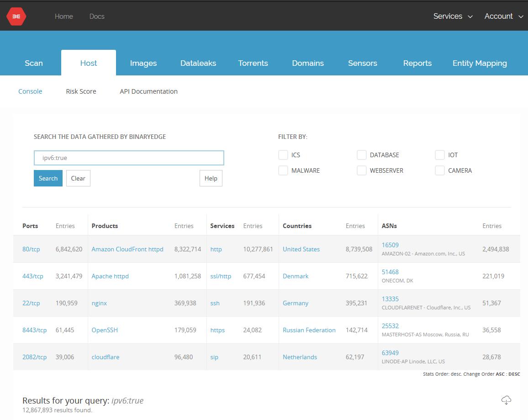Image resolution: width=528 pixels, height=420 pixels.
Task: Filter by port 8443/tcp
Action: click(34, 330)
